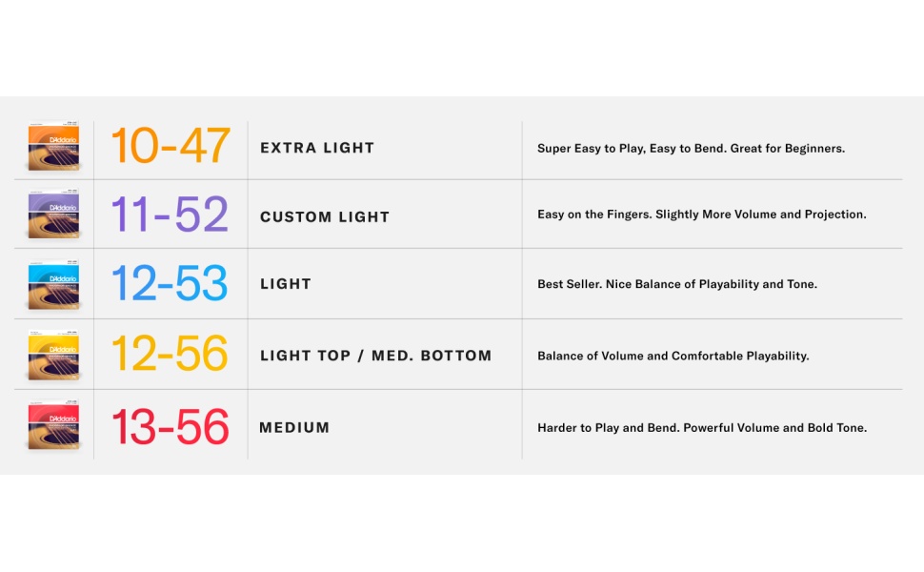Viewport: 924px width, 572px height.
Task: Click the yellow Light Top/Med. Bottom pack thumbnail
Action: point(53,355)
